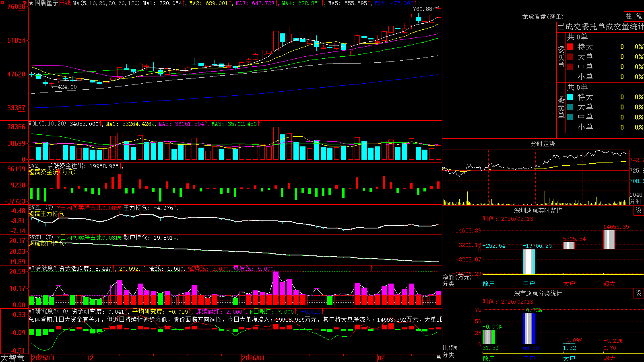Click the blue 中户 bar labeled -0.33%

point(529,329)
